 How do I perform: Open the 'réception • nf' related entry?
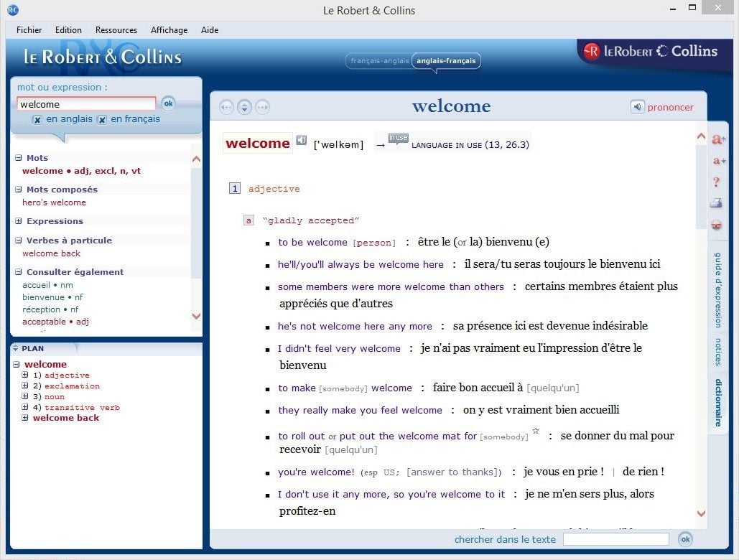[x=50, y=309]
